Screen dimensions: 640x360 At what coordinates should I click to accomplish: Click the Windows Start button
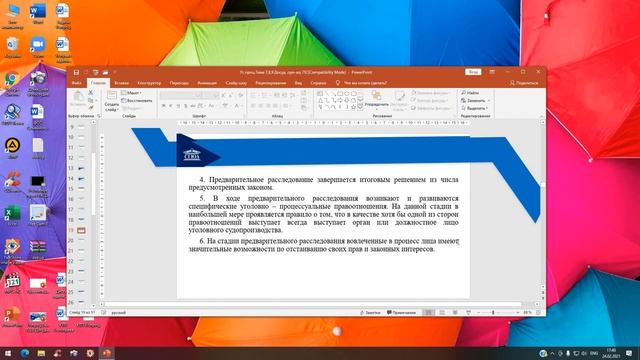[x=8, y=353]
